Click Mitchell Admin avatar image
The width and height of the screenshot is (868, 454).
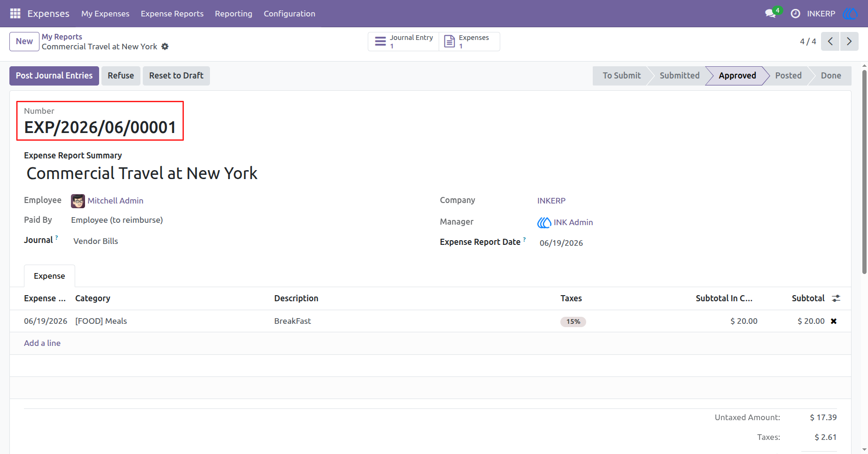click(78, 201)
